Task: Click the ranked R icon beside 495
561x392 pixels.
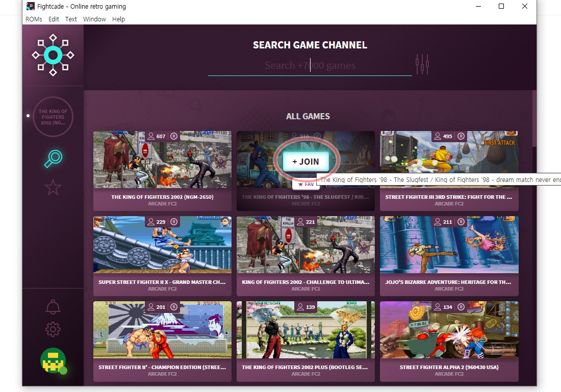Action: (461, 136)
